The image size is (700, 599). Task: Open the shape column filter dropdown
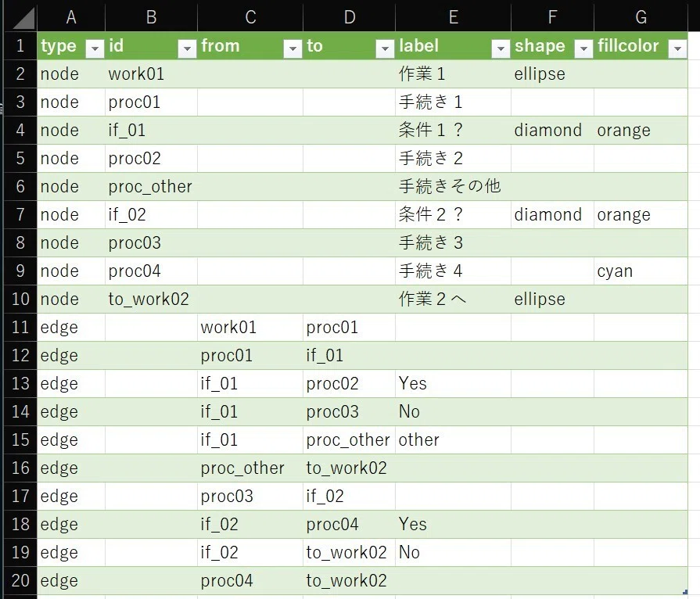click(583, 48)
